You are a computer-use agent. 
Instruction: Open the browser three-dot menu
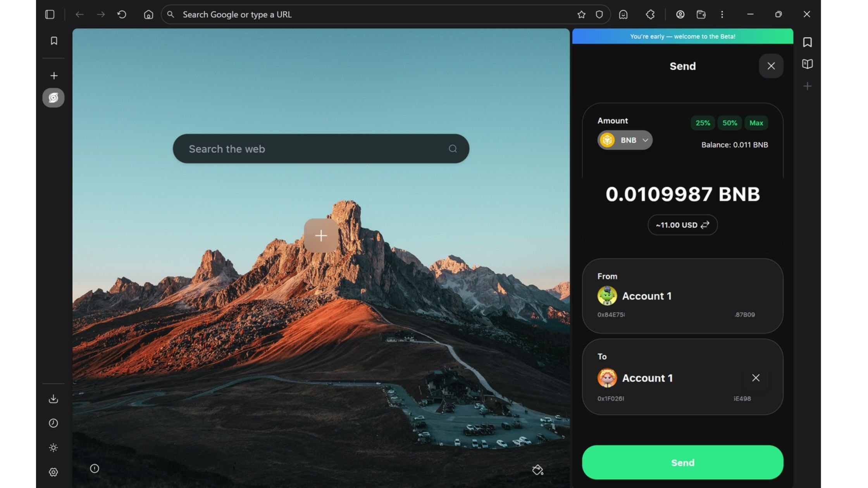722,14
